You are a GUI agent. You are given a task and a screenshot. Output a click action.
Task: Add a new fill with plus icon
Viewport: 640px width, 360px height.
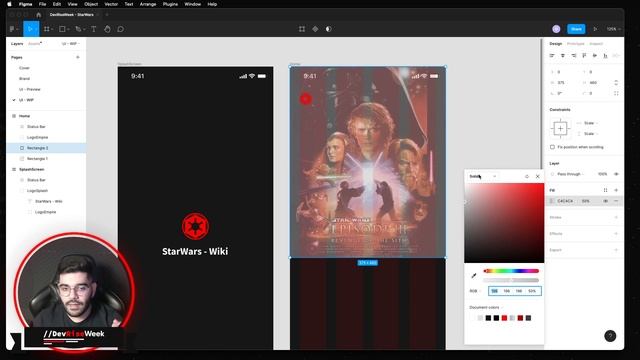click(616, 190)
